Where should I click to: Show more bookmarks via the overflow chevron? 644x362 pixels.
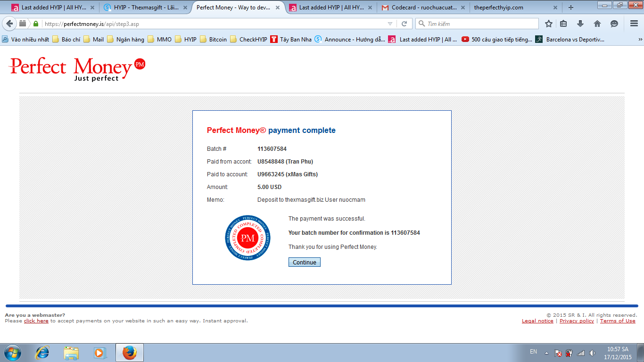[x=640, y=40]
